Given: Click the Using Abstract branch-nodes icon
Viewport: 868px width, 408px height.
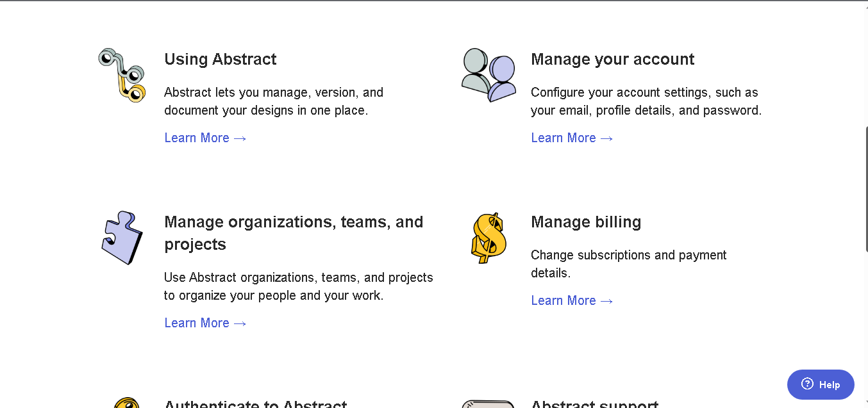Looking at the screenshot, I should (122, 75).
